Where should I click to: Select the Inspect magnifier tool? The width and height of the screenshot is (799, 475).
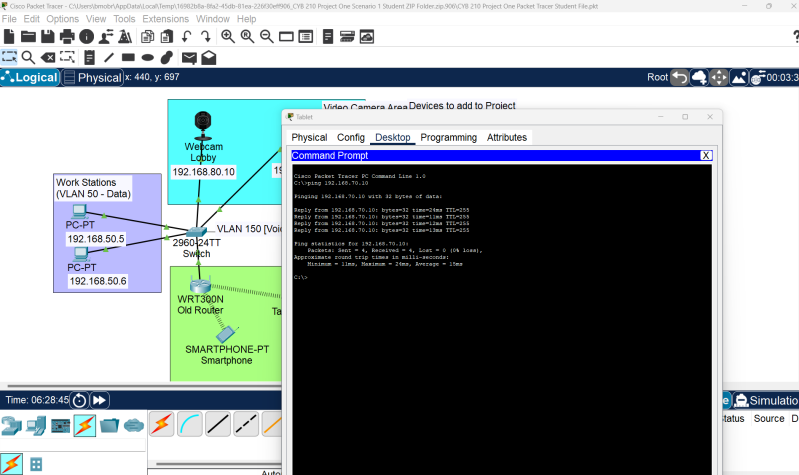28,57
